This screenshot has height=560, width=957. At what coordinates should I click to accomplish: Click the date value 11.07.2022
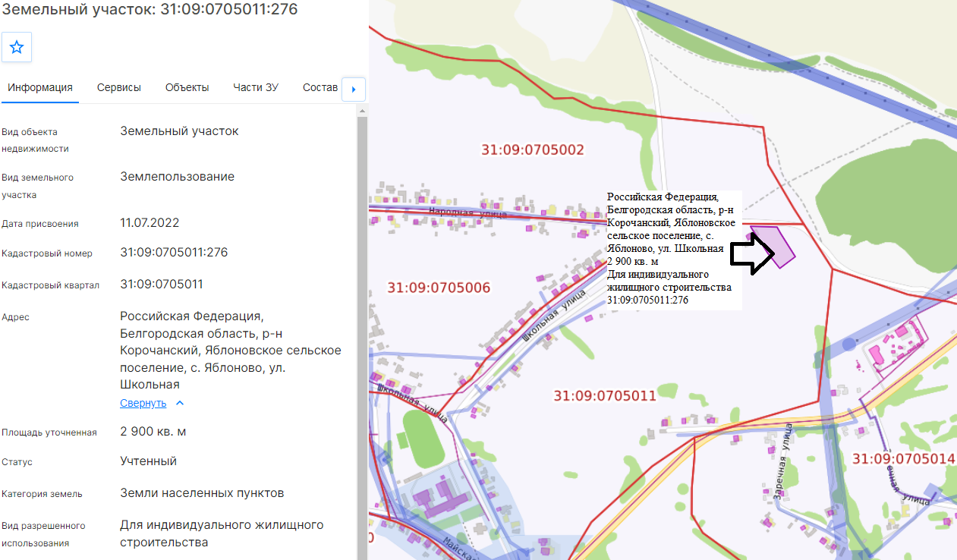(x=150, y=222)
